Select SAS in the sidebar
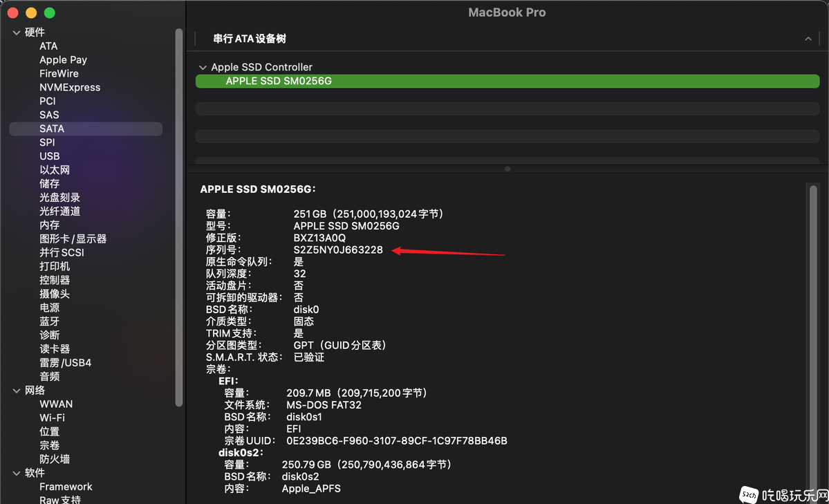Image resolution: width=829 pixels, height=504 pixels. pos(49,115)
